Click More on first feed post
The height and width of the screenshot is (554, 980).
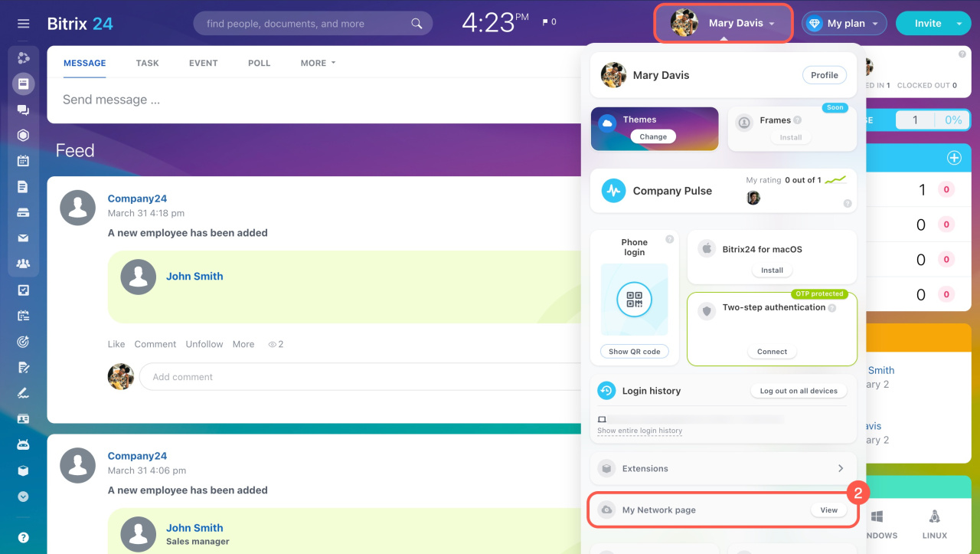pos(243,344)
